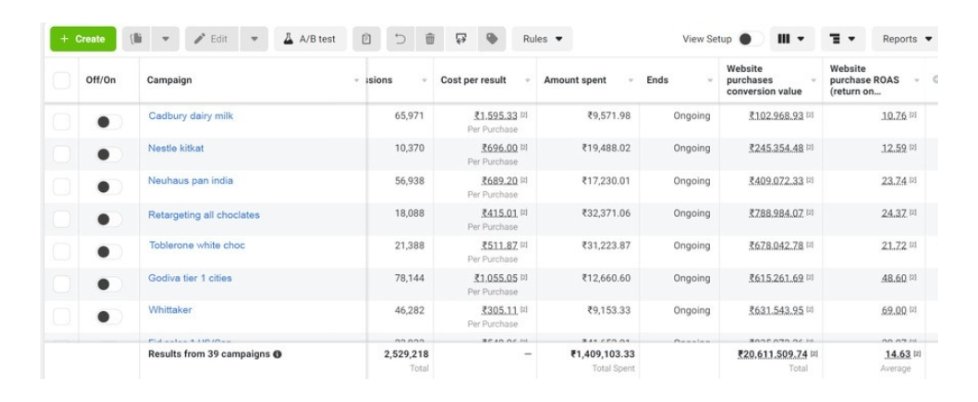
Task: Turn on the Cadbury dairy milk campaign
Action: (x=107, y=121)
